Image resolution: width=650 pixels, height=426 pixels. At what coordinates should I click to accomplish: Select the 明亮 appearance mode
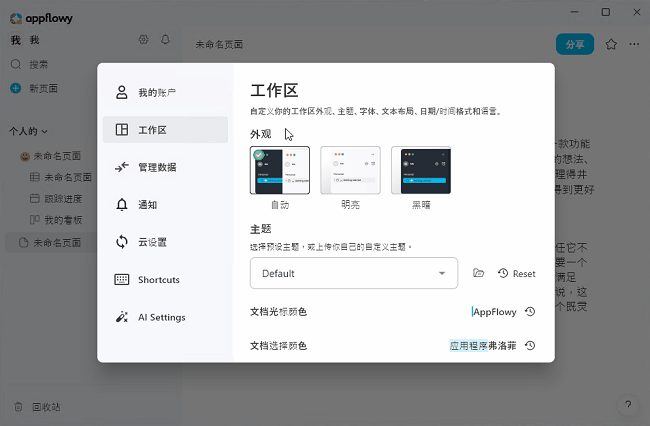(x=350, y=171)
